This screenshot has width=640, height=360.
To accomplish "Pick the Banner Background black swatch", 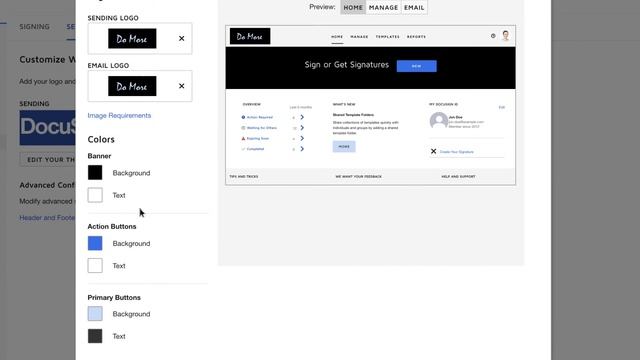I will pyautogui.click(x=95, y=173).
